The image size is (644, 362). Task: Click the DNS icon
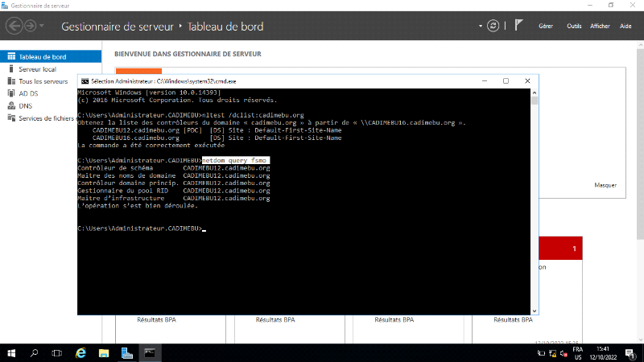(x=11, y=105)
